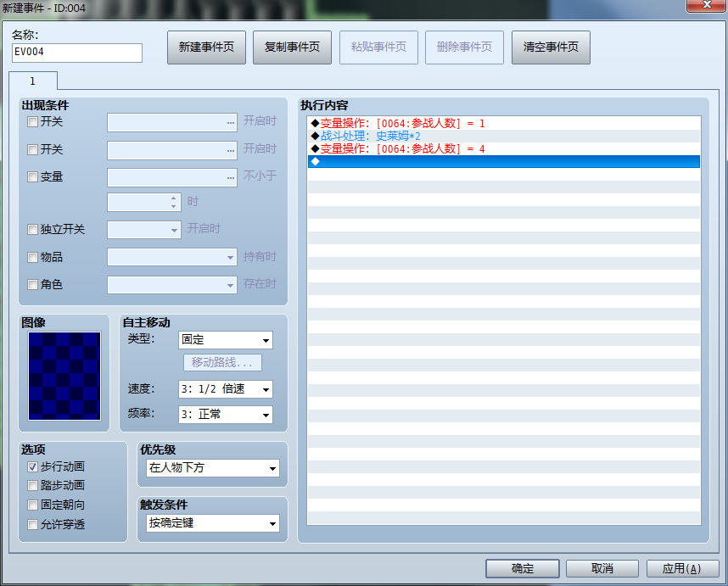Select the highlighted empty command line

[x=504, y=161]
